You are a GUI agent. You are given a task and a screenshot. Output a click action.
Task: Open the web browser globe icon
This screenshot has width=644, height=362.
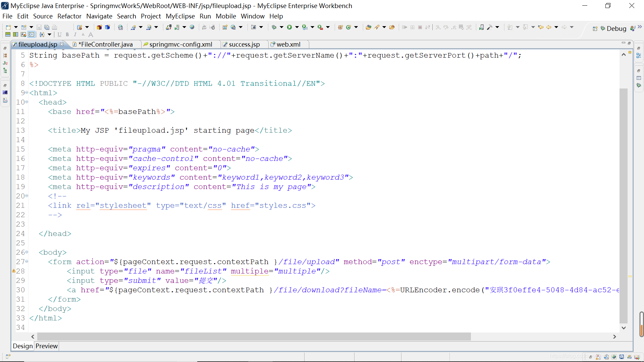[x=192, y=27]
